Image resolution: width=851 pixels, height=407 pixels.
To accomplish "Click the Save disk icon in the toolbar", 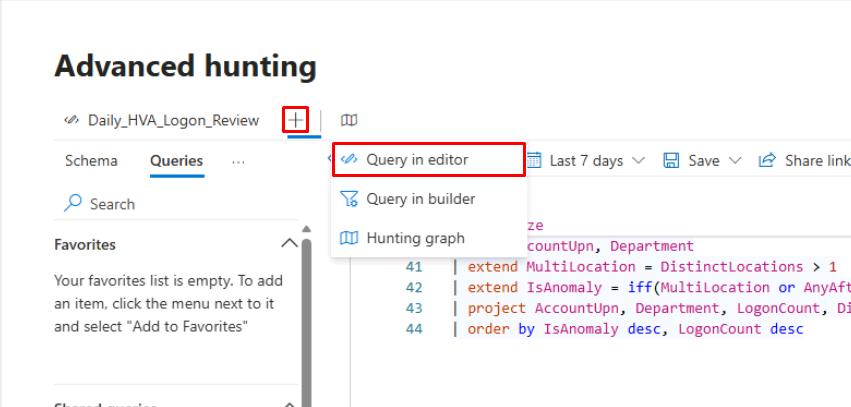I will [x=672, y=160].
